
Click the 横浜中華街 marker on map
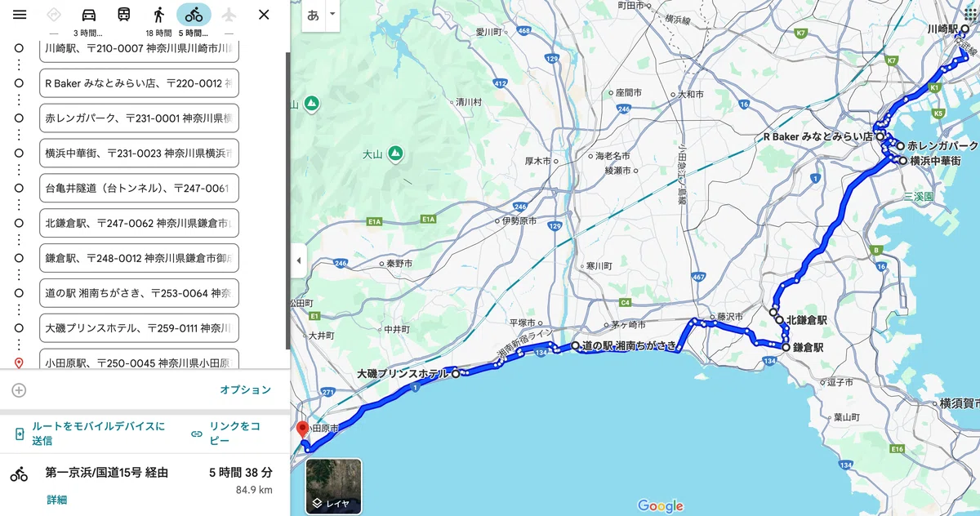coord(902,161)
